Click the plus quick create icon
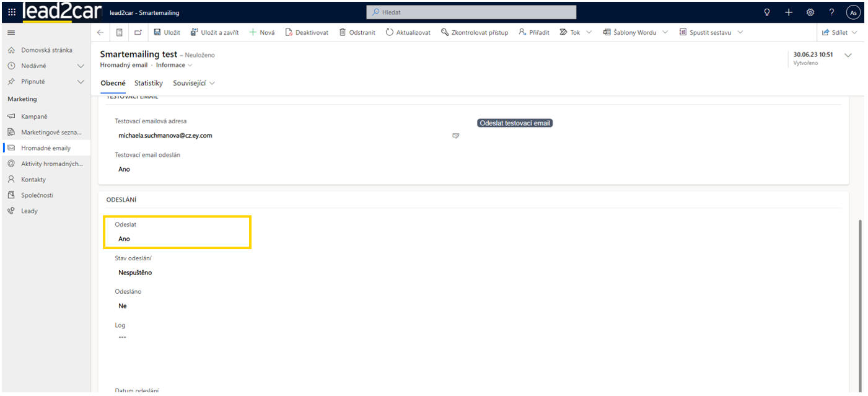Viewport: 868px width, 396px height. (x=788, y=12)
